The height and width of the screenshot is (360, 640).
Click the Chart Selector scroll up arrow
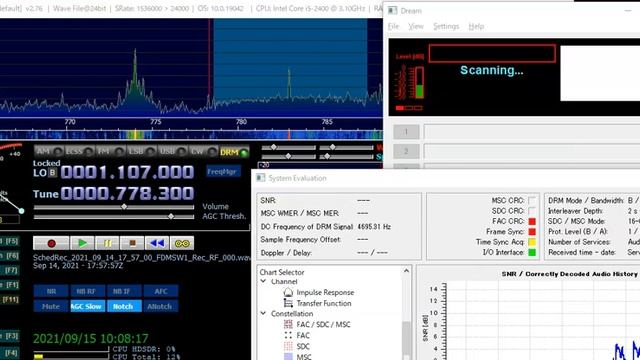coord(407,271)
